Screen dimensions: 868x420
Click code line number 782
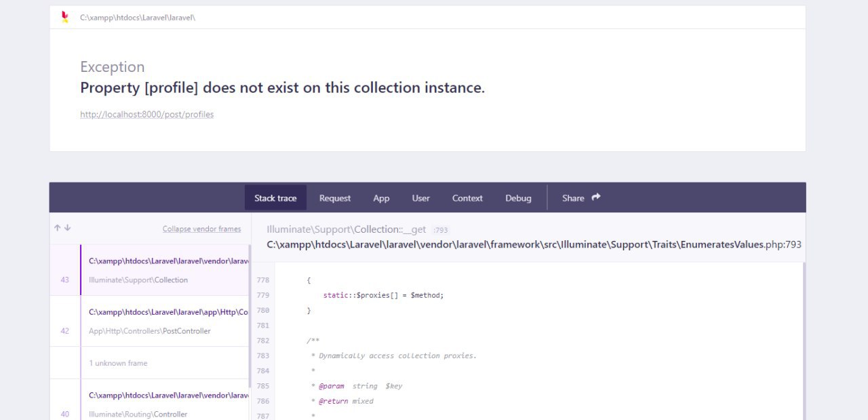(x=263, y=341)
